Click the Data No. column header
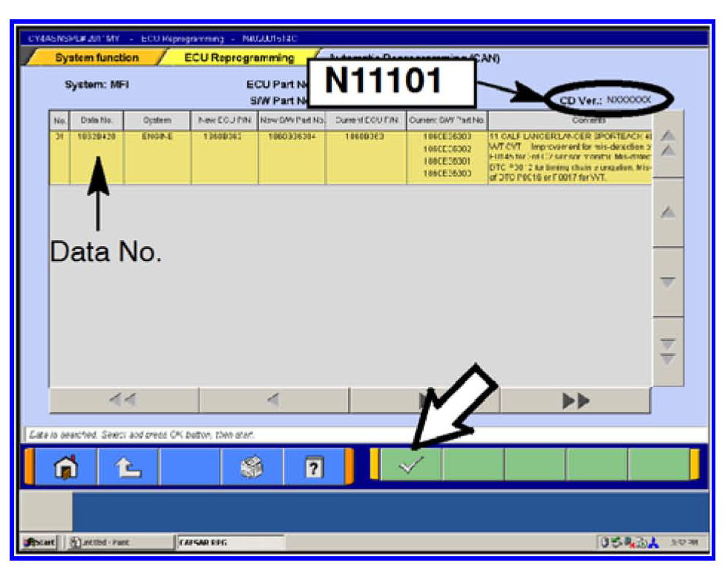 click(96, 120)
